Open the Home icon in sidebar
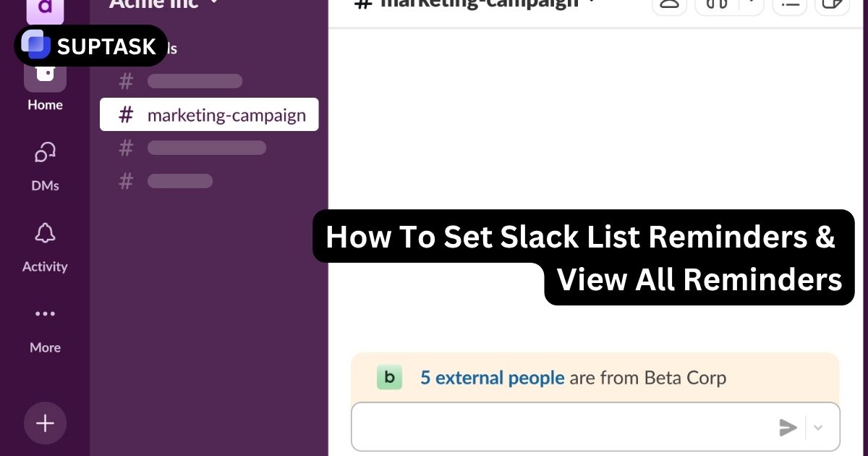Viewport: 868px width, 456px height. 45,72
